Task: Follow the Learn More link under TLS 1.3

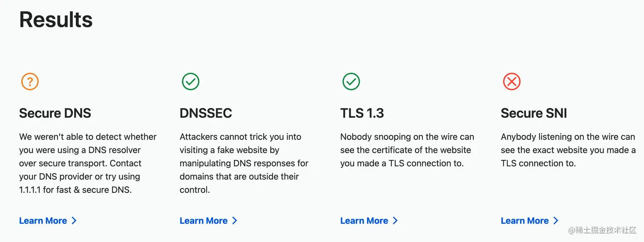Action: coord(364,221)
